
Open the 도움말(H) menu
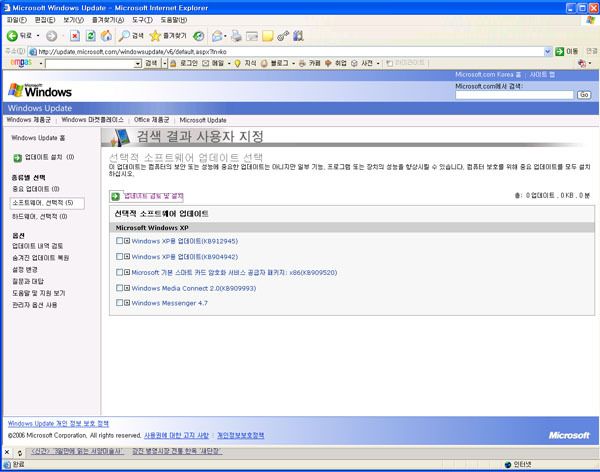click(174, 20)
